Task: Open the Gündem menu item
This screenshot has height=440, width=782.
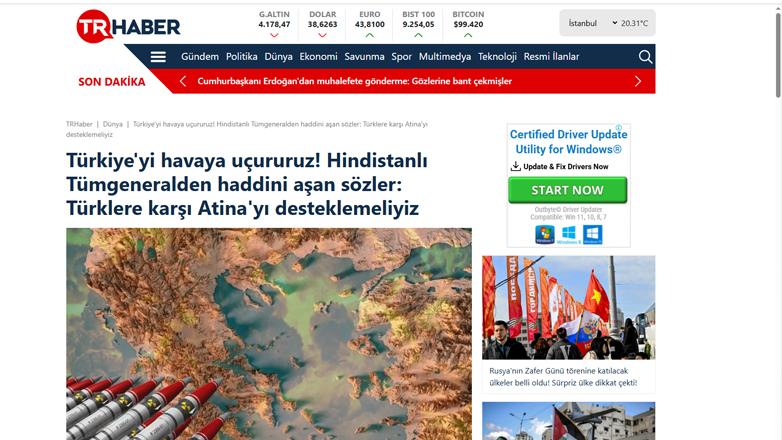Action: click(200, 57)
